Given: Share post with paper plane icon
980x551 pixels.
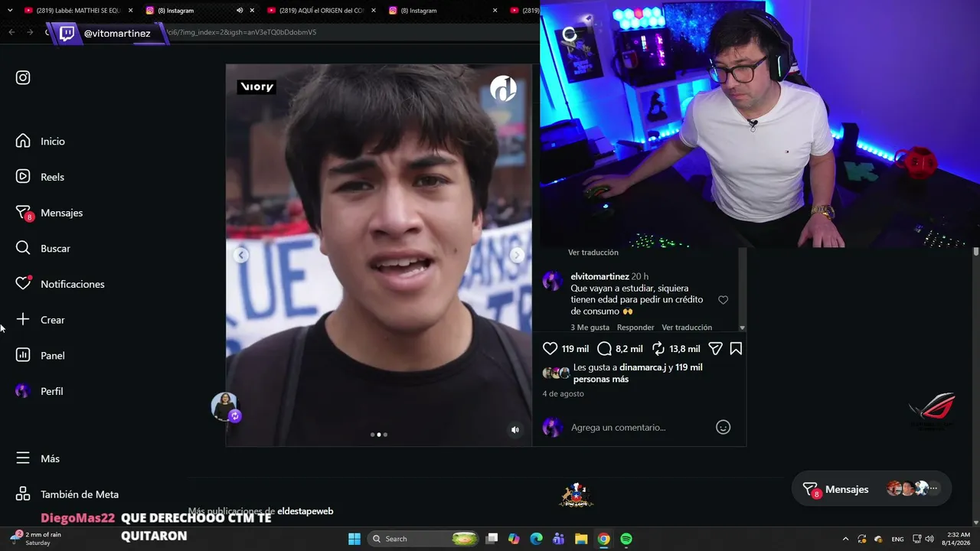Looking at the screenshot, I should [715, 349].
